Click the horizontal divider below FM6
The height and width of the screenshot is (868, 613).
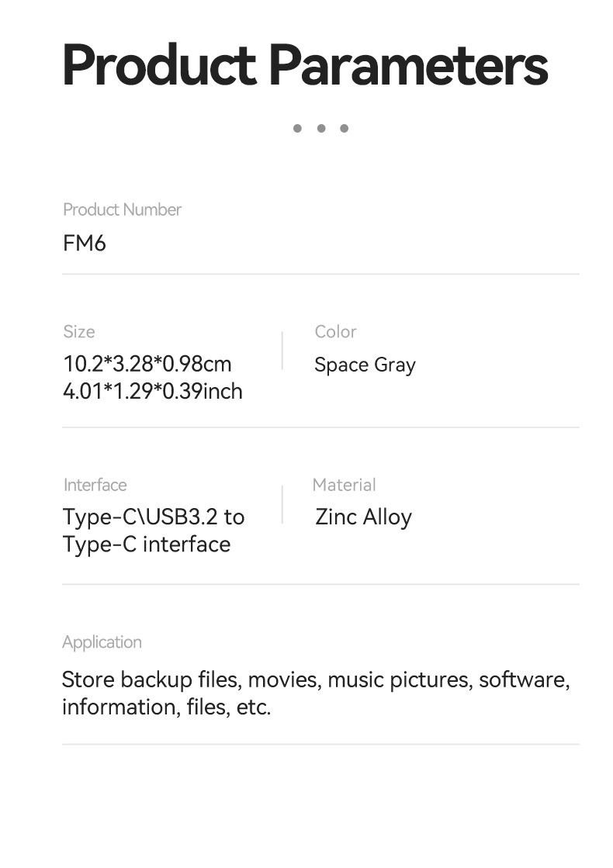(320, 274)
